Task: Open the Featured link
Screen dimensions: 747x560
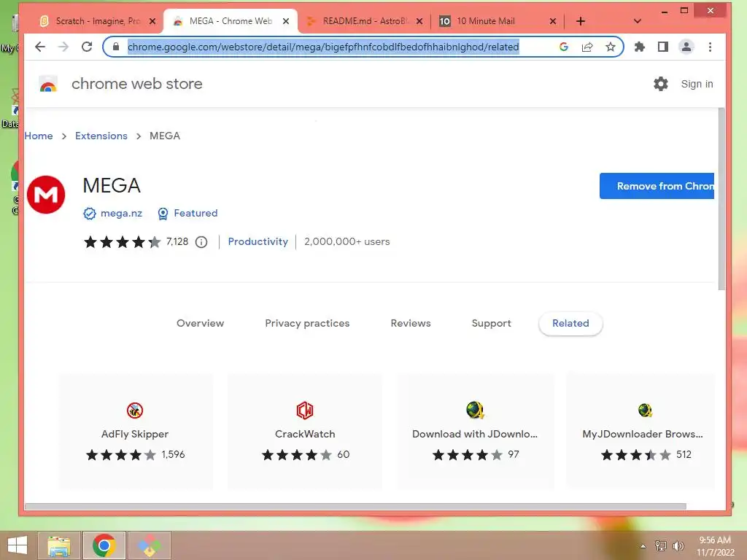Action: pyautogui.click(x=196, y=214)
